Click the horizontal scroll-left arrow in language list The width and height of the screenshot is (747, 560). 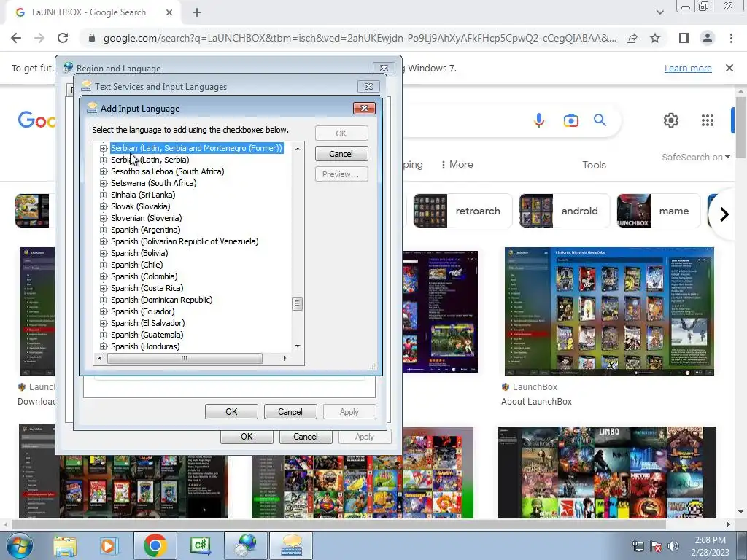(x=99, y=358)
